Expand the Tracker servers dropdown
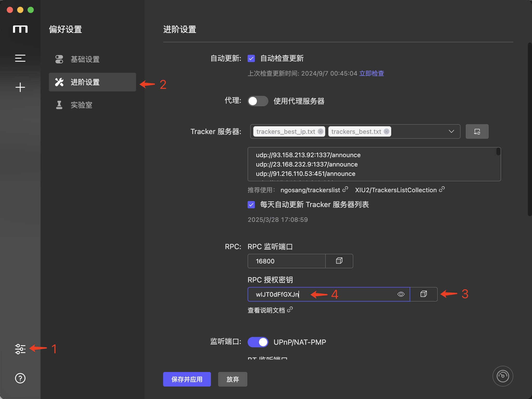 [451, 131]
